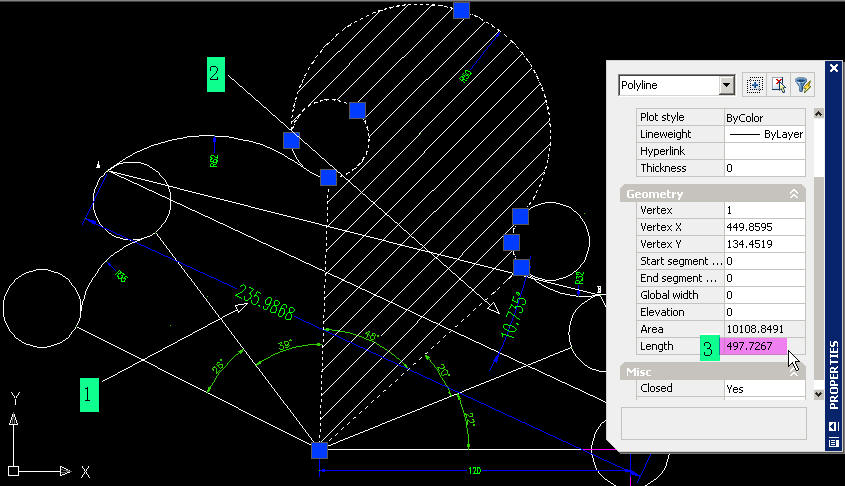This screenshot has height=486, width=845.
Task: Select the Lineweight ByLayer value
Action: (x=765, y=134)
